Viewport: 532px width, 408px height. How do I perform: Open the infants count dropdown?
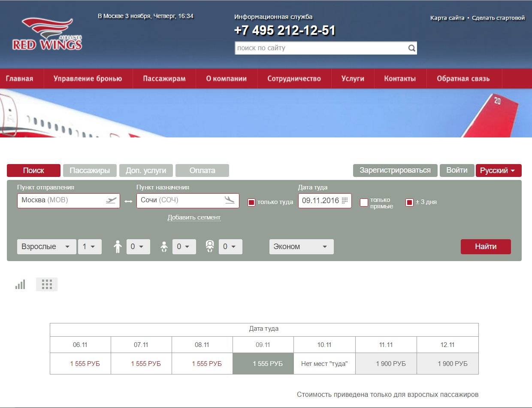click(184, 247)
